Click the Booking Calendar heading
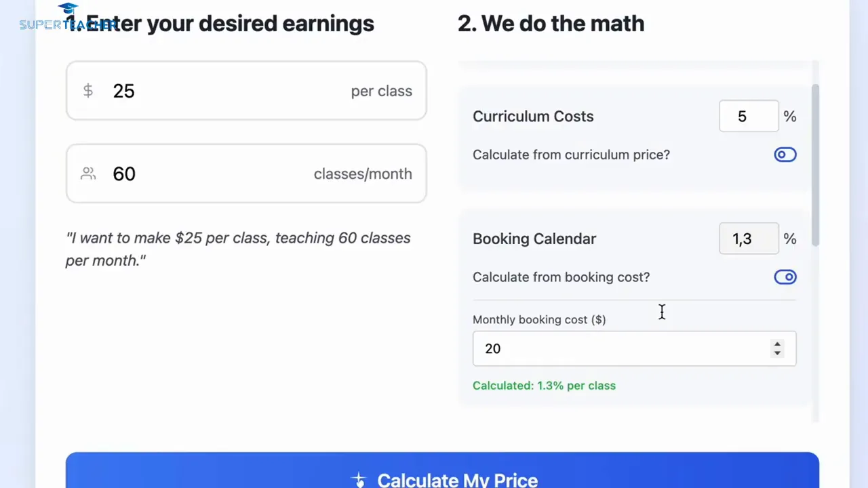Image resolution: width=868 pixels, height=488 pixels. coord(534,239)
